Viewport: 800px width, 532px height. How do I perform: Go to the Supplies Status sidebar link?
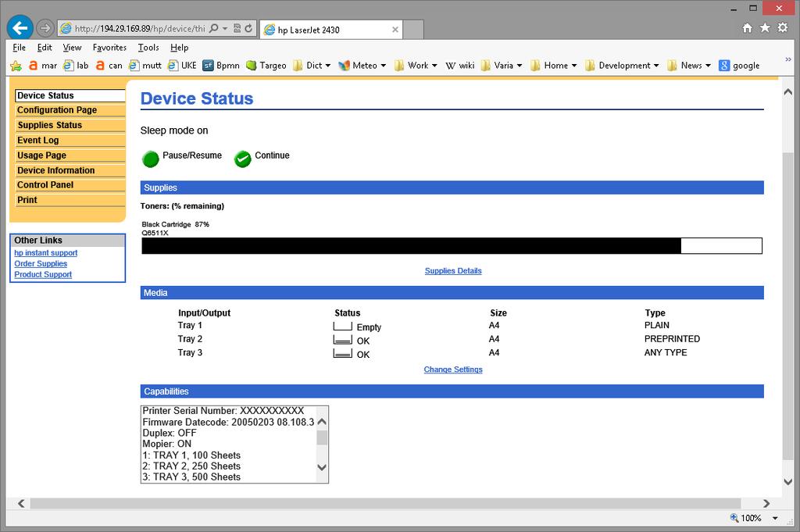coord(70,126)
